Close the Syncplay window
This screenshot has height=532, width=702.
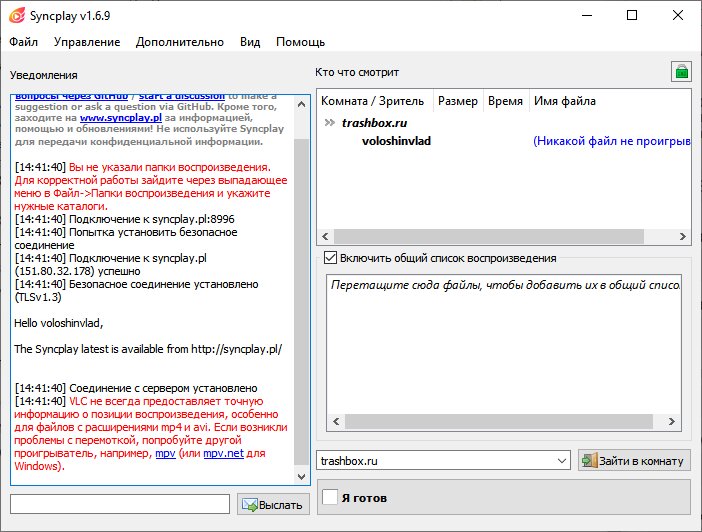click(678, 15)
